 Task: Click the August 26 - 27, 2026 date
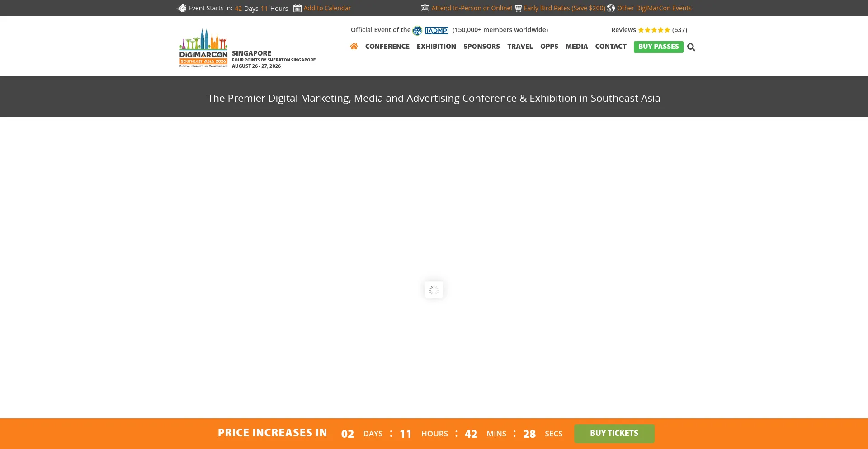[256, 66]
